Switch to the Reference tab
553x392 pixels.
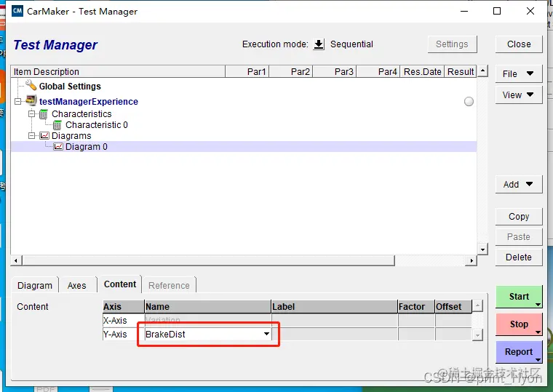[169, 285]
